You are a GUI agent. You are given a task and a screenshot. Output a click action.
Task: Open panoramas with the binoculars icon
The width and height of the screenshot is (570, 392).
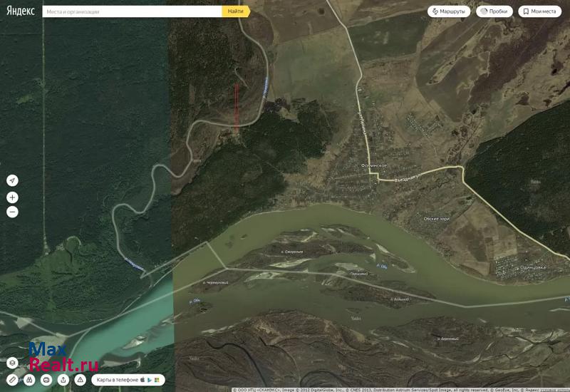(29, 380)
